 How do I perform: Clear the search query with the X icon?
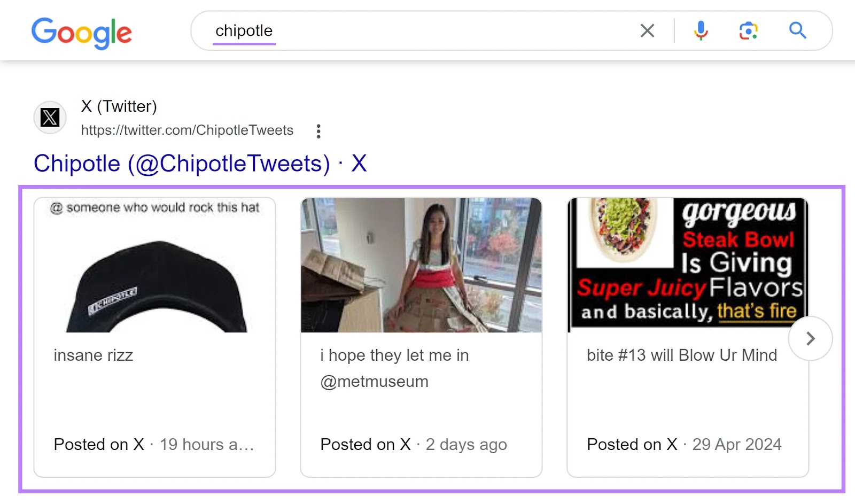[647, 30]
